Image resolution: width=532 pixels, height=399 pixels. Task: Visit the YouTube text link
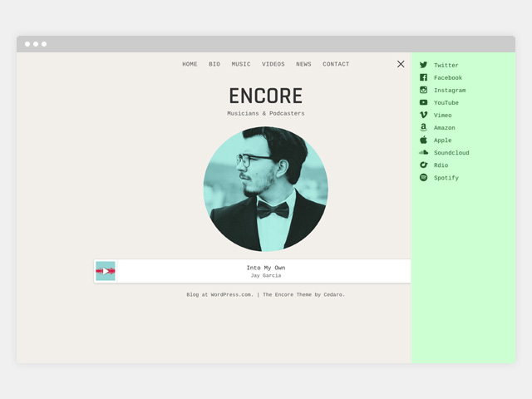coord(446,103)
